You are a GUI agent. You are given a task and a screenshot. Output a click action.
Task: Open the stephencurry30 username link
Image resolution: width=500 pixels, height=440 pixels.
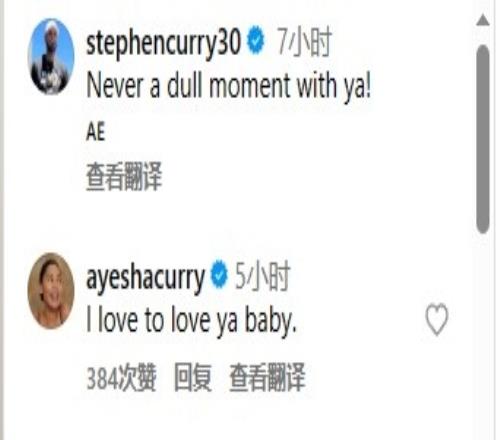pyautogui.click(x=163, y=43)
